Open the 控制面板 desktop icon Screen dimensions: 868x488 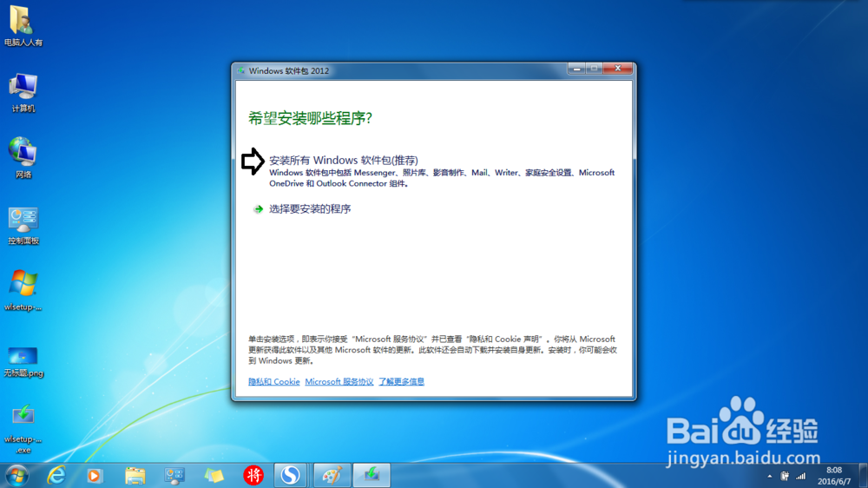23,226
